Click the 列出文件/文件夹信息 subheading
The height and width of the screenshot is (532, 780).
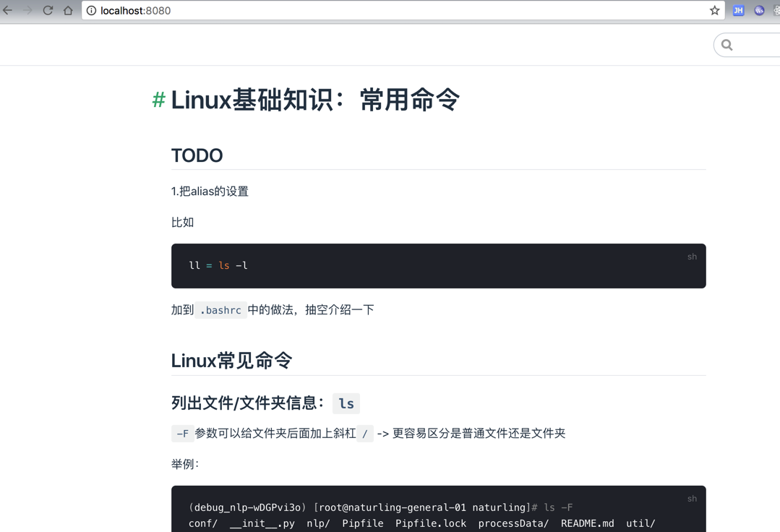pos(247,403)
